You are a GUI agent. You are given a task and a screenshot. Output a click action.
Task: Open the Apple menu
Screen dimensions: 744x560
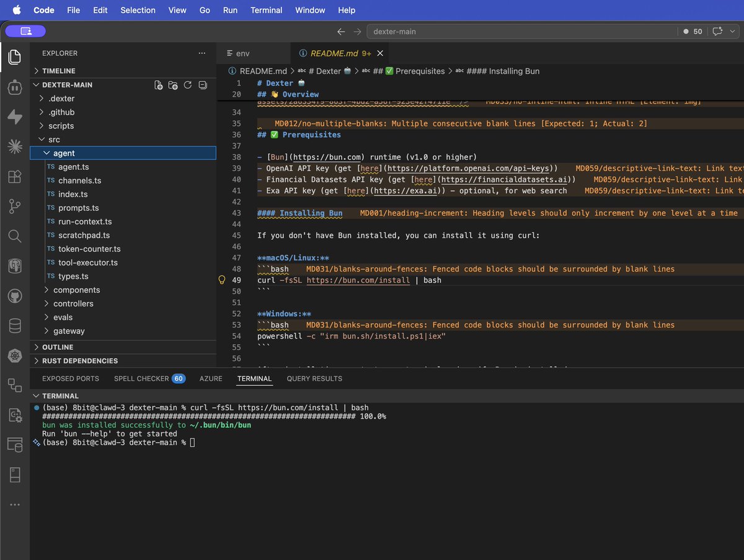[17, 10]
